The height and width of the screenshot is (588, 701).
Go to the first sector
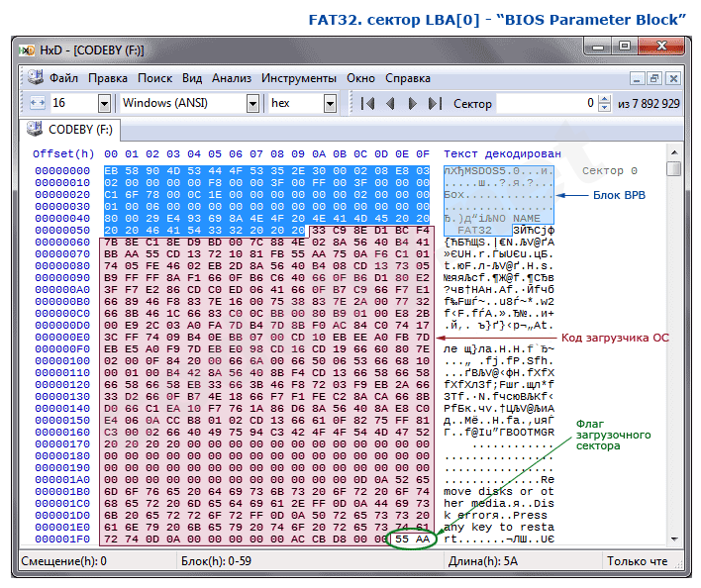[x=367, y=103]
